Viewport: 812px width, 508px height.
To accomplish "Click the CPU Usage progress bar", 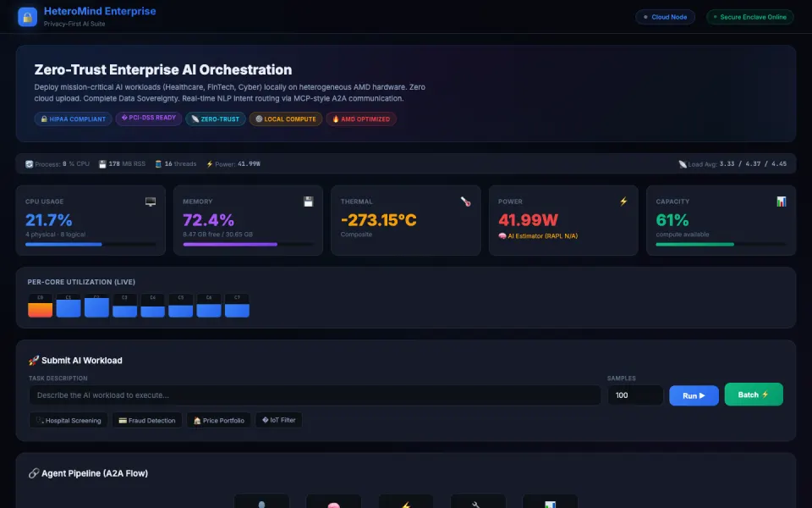I will click(x=91, y=244).
